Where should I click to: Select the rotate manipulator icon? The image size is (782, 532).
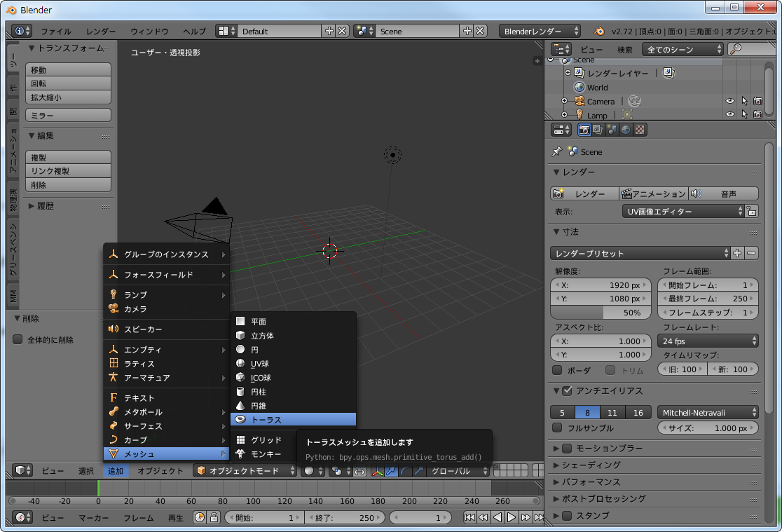tap(405, 470)
